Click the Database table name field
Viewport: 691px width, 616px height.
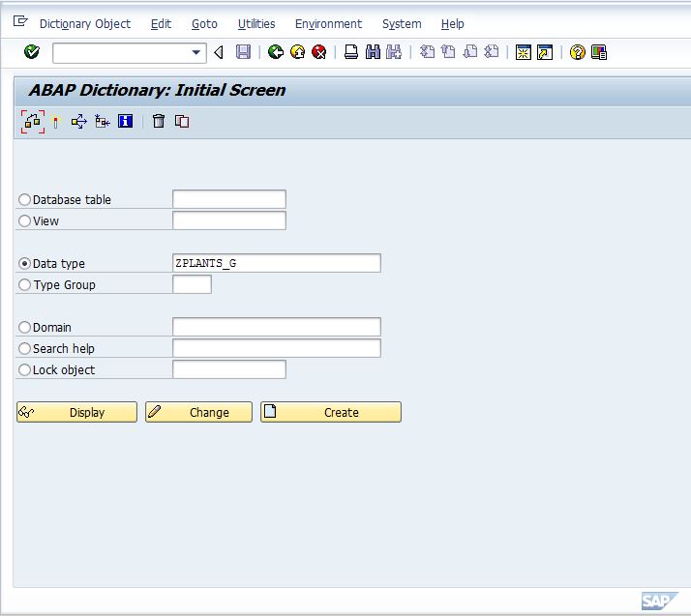(x=229, y=199)
